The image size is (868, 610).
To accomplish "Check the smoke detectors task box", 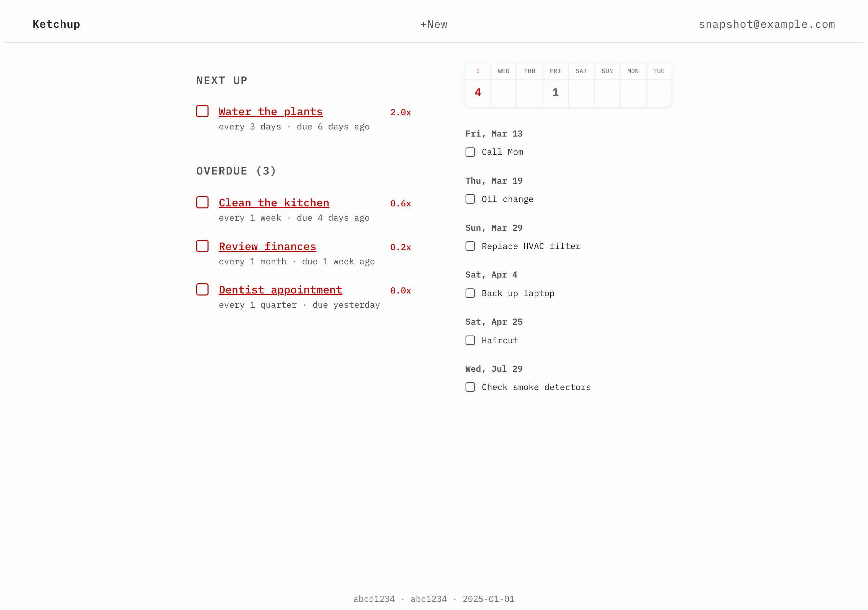I will (470, 387).
